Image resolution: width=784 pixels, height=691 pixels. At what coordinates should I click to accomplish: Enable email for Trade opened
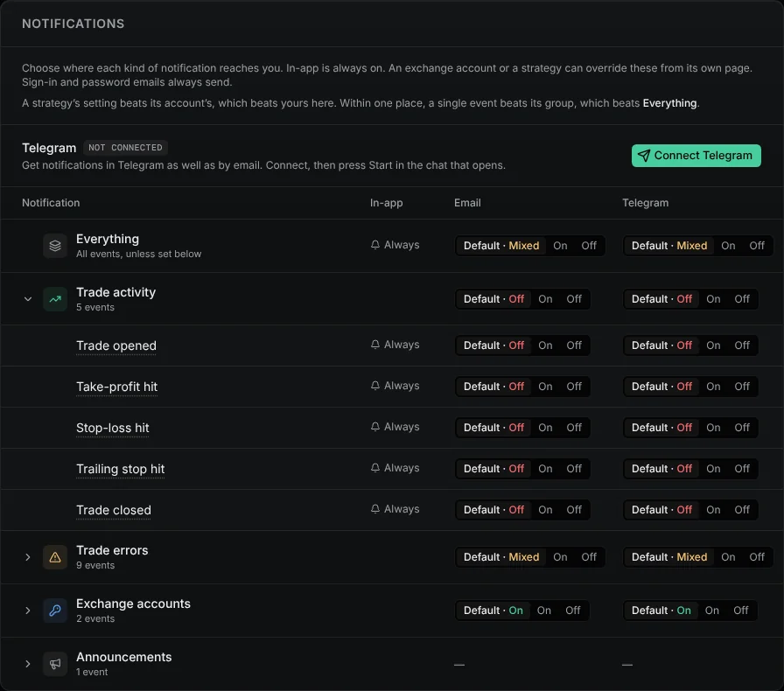pos(545,345)
